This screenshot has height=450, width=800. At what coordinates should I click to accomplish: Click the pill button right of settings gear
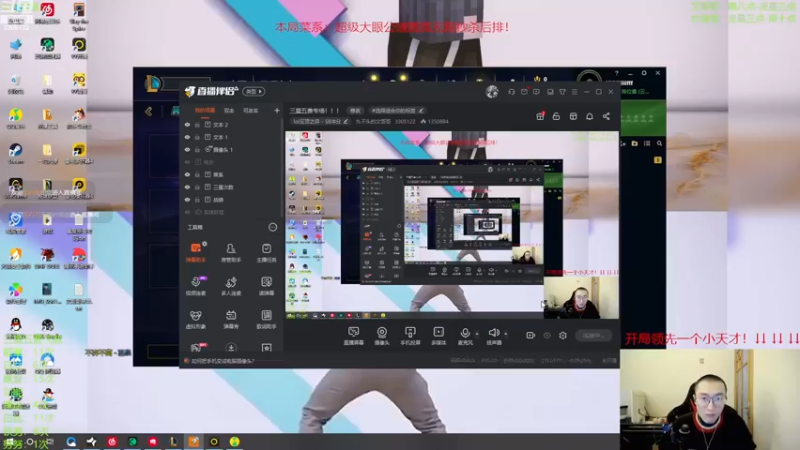(593, 335)
